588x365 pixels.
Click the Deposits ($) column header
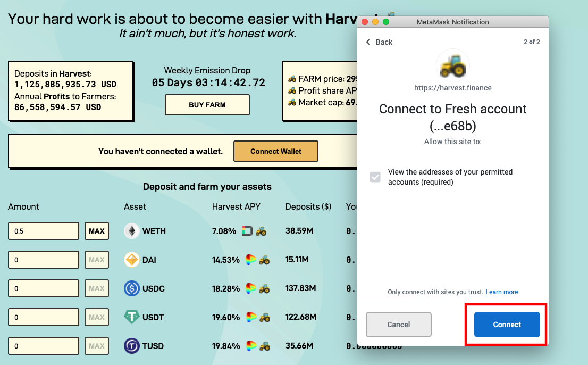coord(308,206)
